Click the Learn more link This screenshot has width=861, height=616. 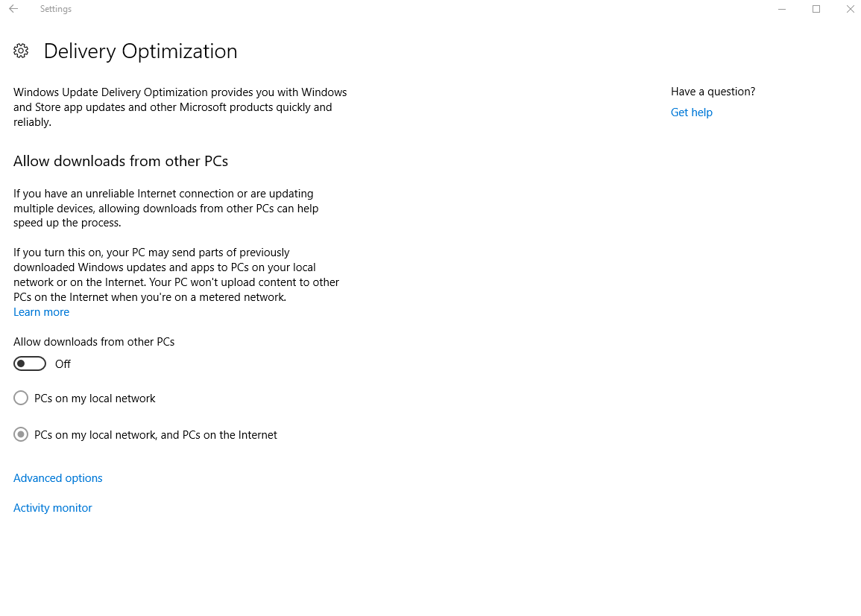[41, 312]
